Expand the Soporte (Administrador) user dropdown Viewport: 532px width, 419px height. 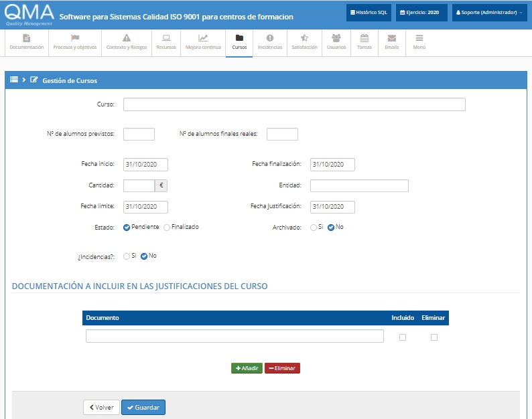click(x=489, y=13)
